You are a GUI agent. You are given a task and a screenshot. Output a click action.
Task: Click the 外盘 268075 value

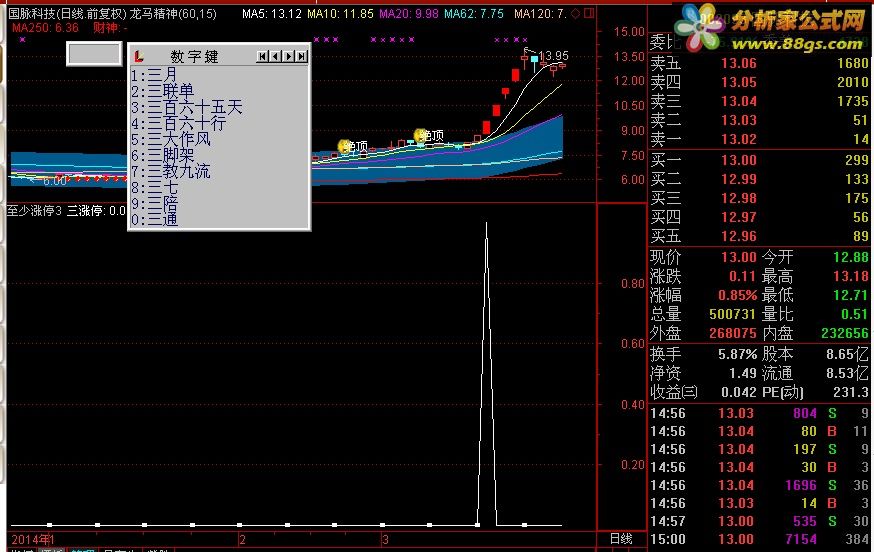(x=732, y=333)
